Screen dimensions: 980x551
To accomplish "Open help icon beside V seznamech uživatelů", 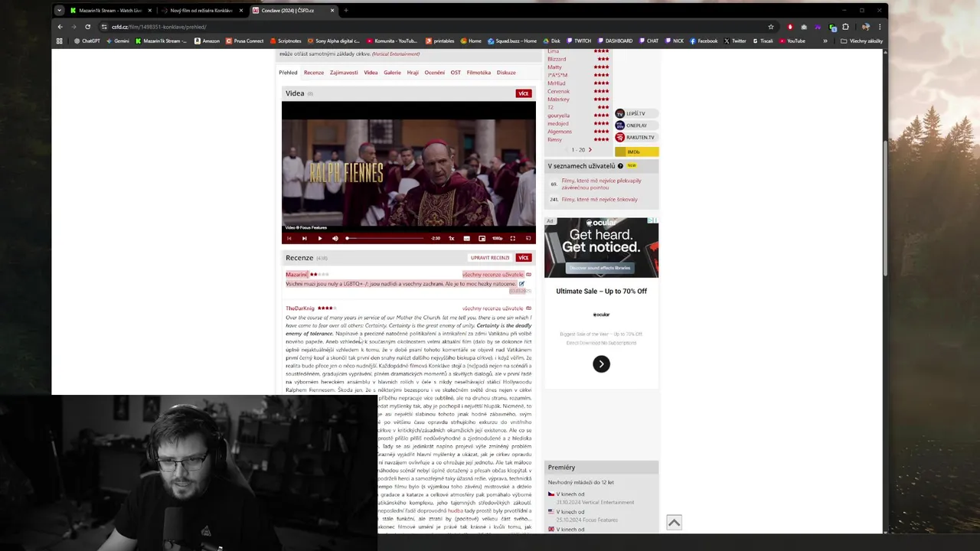I will coord(620,166).
